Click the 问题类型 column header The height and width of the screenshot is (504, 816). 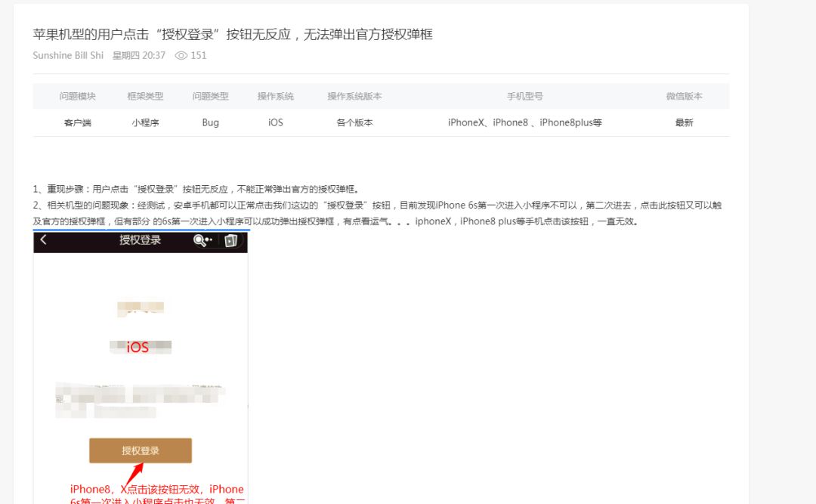(x=210, y=96)
